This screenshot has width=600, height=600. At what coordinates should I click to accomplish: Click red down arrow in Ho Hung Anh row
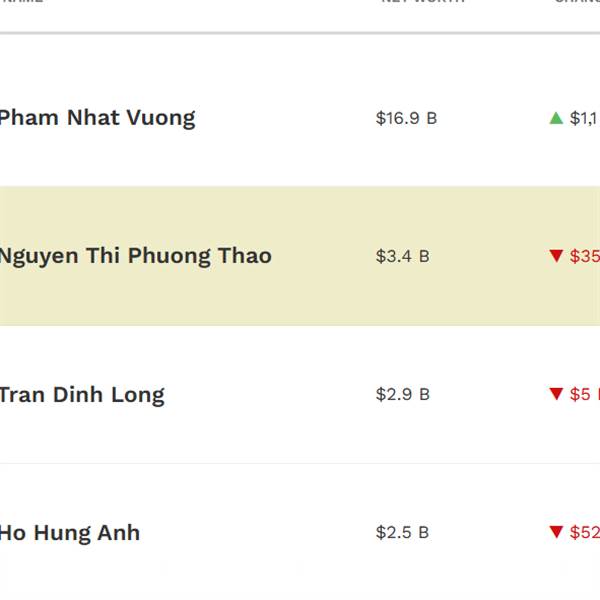click(x=556, y=532)
